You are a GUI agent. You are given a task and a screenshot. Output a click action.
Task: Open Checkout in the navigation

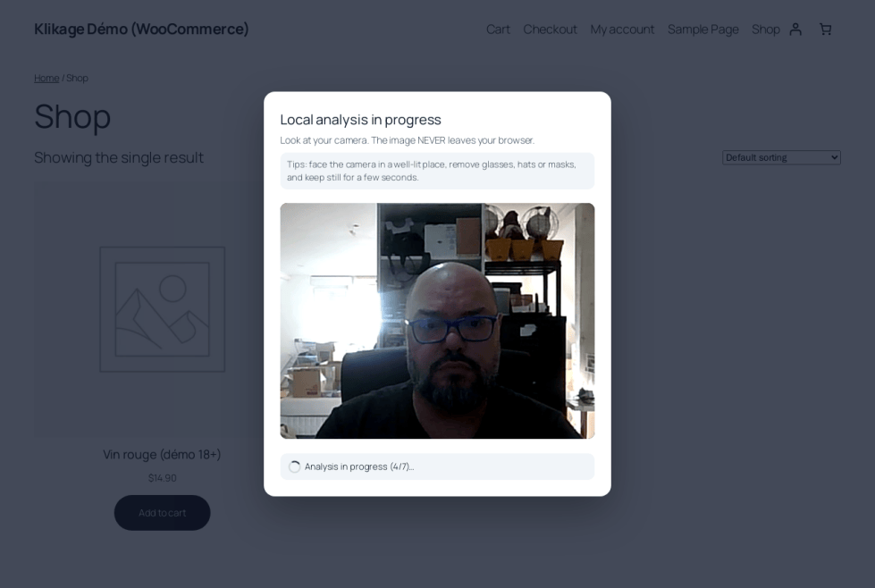pos(550,29)
